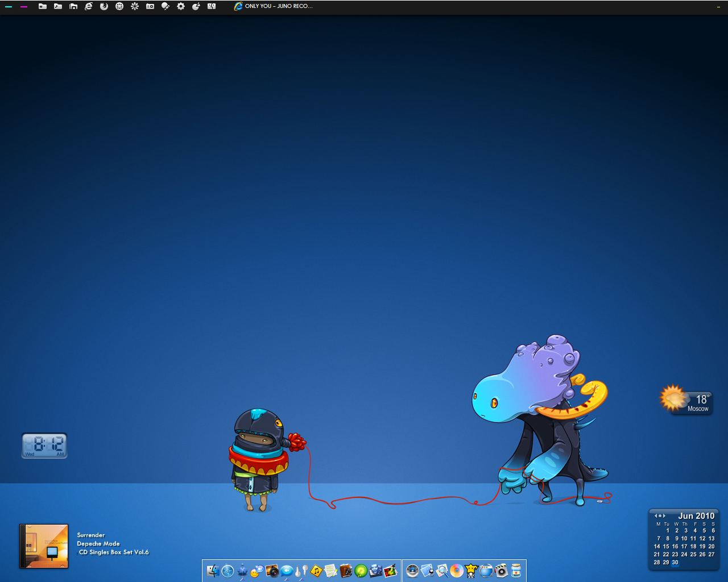
Task: Click the Depeche Mode album cover thumbnail
Action: coord(44,546)
